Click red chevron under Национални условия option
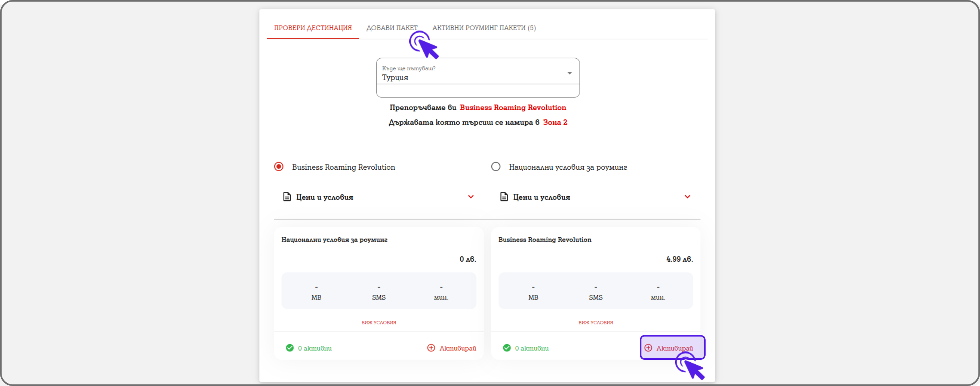The image size is (980, 386). [688, 197]
